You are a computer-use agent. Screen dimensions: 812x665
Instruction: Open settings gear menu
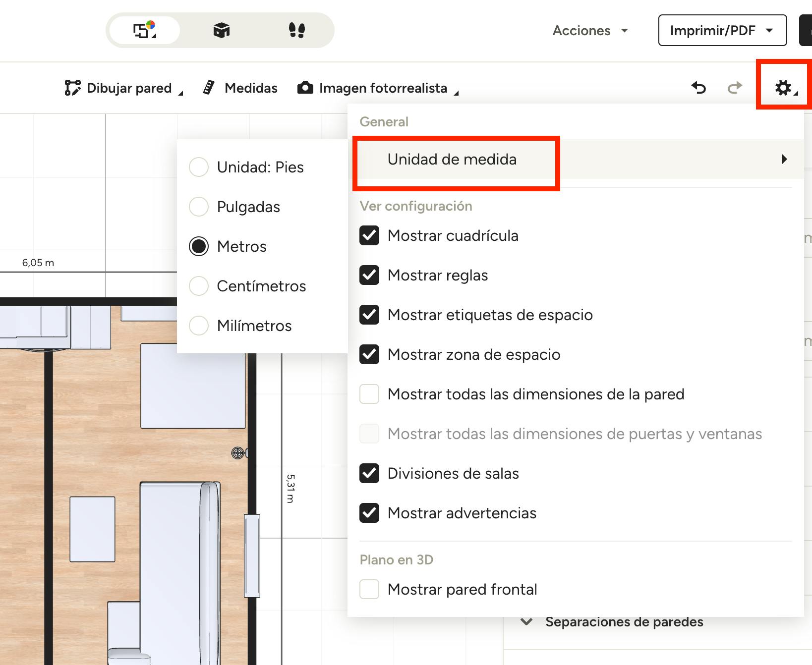[783, 88]
